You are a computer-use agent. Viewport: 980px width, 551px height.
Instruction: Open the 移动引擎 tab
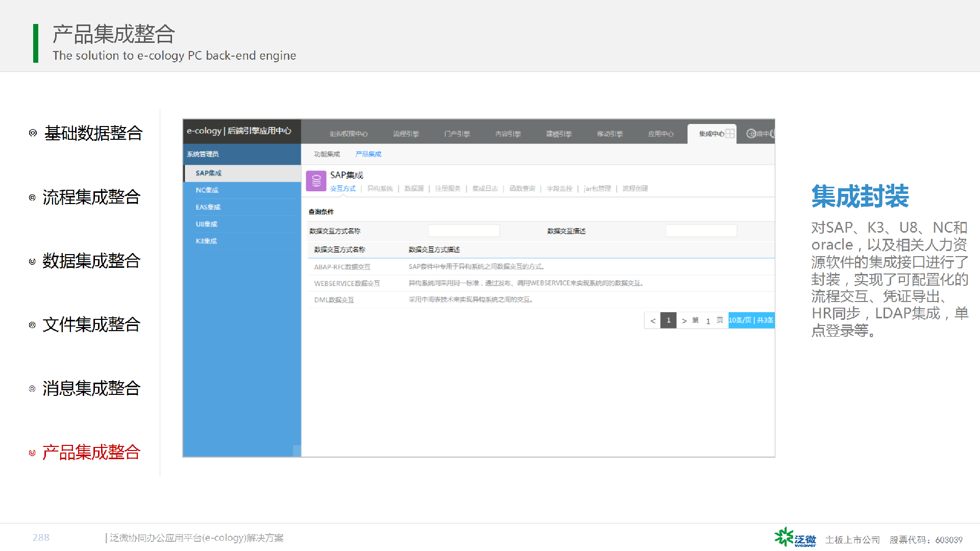click(610, 134)
